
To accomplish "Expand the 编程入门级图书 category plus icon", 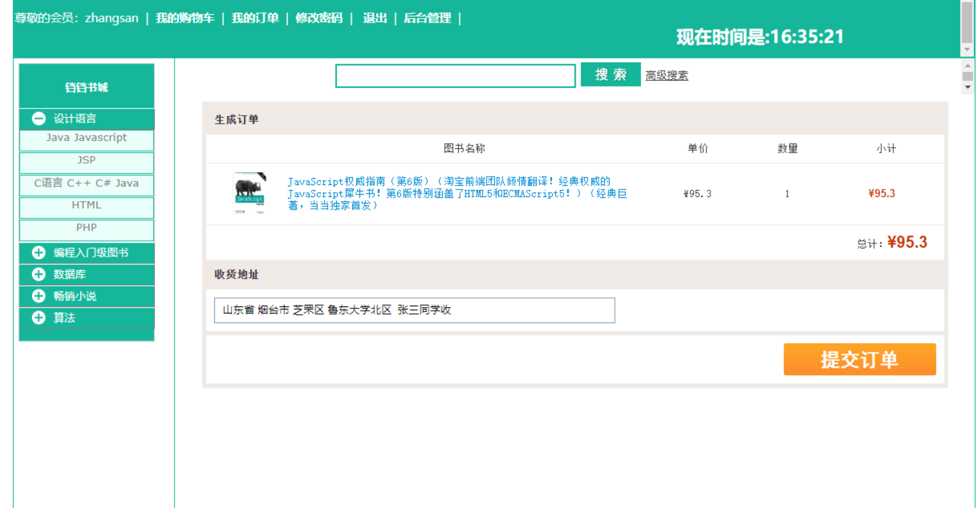I will point(38,252).
